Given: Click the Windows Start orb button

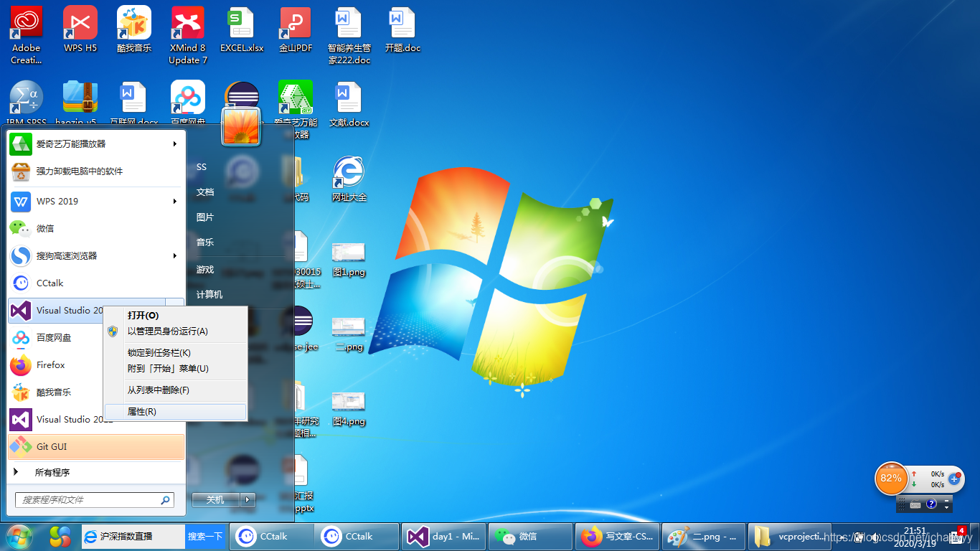Looking at the screenshot, I should 19,537.
